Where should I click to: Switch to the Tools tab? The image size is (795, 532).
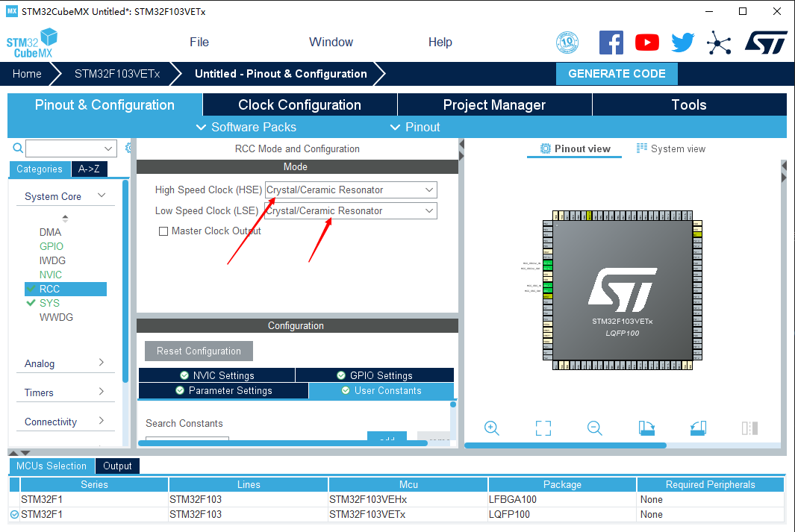click(689, 105)
